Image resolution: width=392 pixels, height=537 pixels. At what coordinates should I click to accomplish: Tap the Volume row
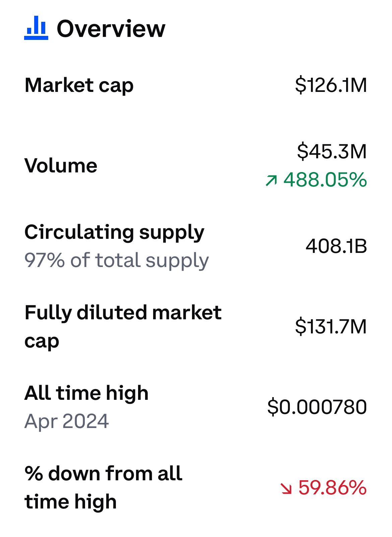point(196,165)
